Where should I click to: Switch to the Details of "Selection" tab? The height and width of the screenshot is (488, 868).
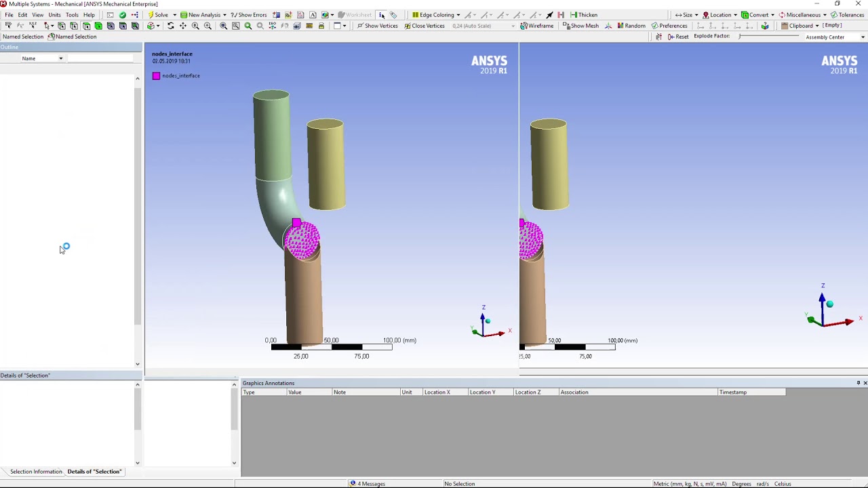click(x=94, y=471)
